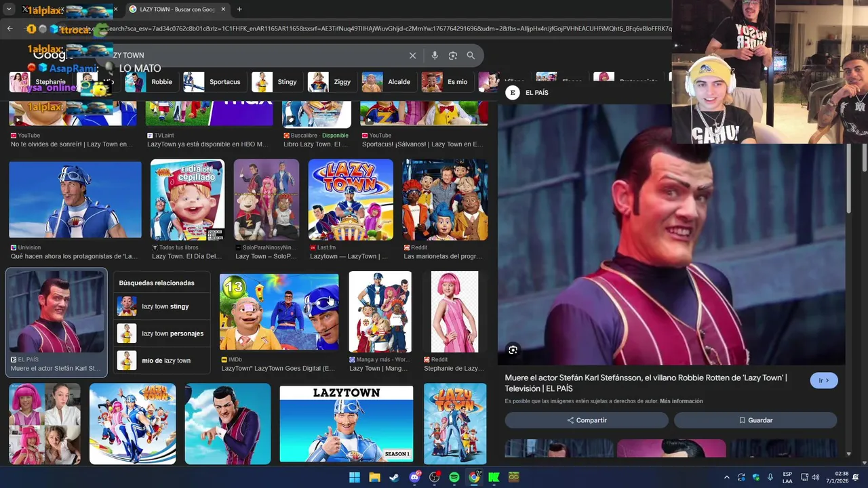
Task: Filter images by the Alcalde chip
Action: 387,82
